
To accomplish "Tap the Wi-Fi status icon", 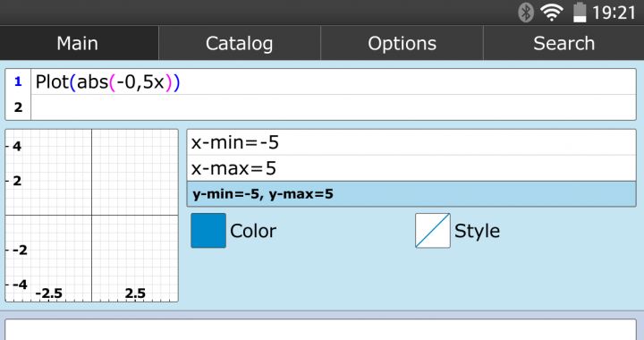I will [x=552, y=13].
